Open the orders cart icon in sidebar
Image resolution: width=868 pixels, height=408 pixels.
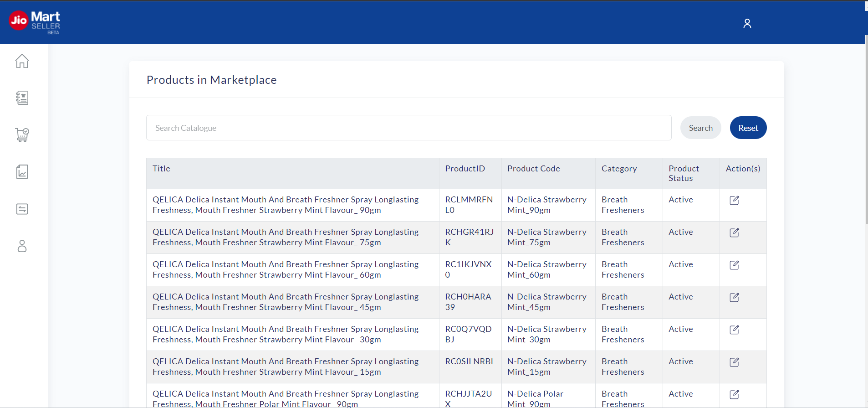22,135
